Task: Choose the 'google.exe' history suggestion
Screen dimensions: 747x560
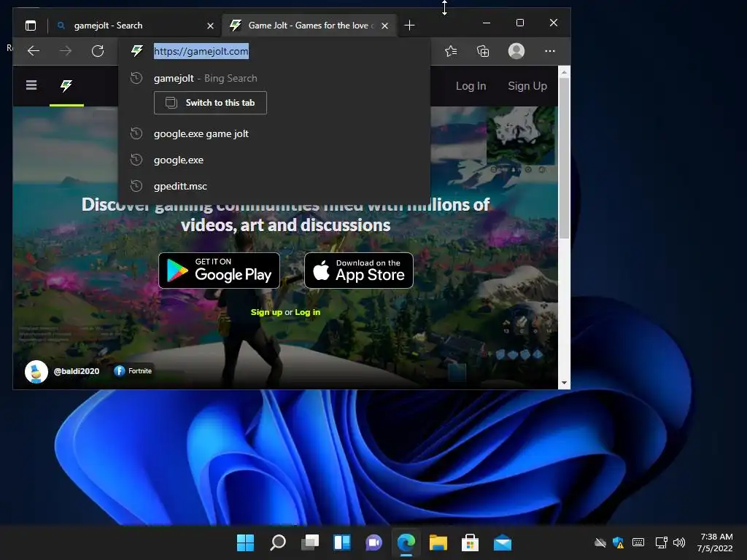Action: tap(274, 160)
